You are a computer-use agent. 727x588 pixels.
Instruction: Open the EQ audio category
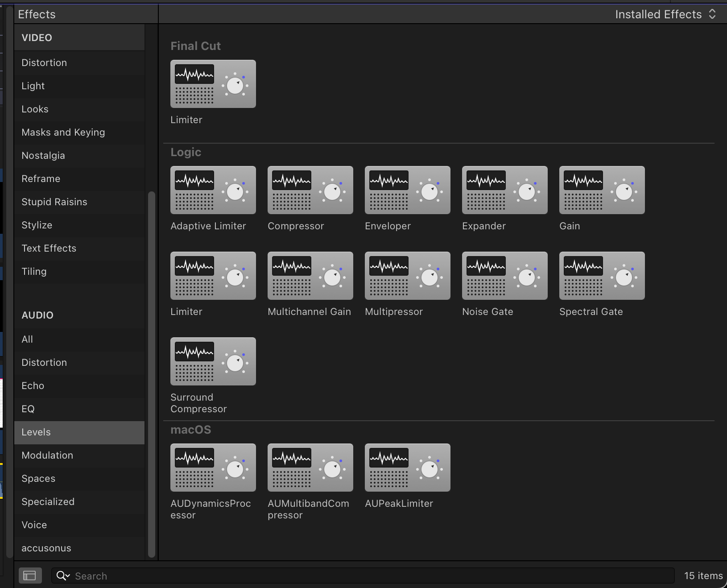[x=79, y=409]
